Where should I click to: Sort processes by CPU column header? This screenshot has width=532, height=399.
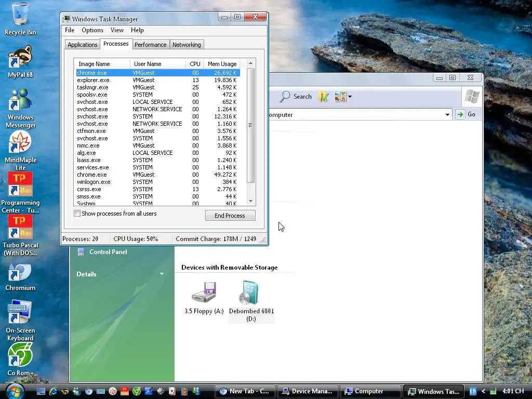[x=195, y=64]
